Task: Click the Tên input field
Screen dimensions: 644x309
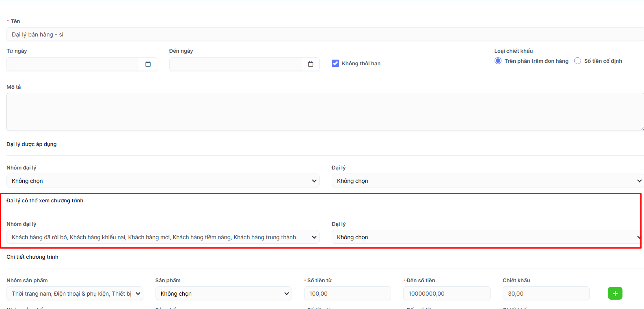Action: 325,34
